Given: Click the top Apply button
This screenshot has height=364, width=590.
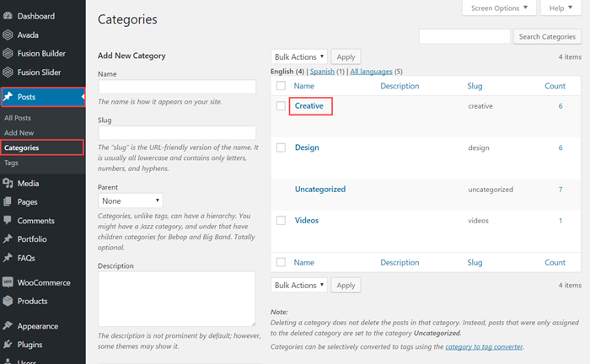Looking at the screenshot, I should 346,56.
